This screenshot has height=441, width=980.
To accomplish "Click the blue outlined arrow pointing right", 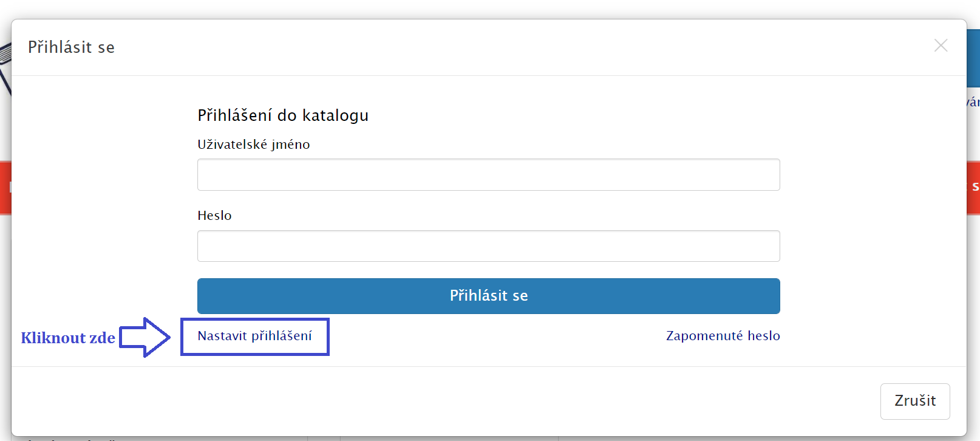I will click(145, 337).
